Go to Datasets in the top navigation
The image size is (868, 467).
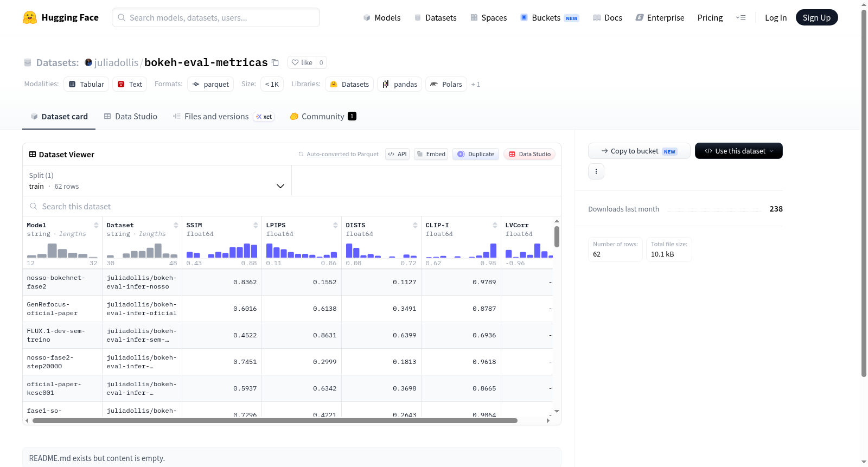pyautogui.click(x=435, y=17)
